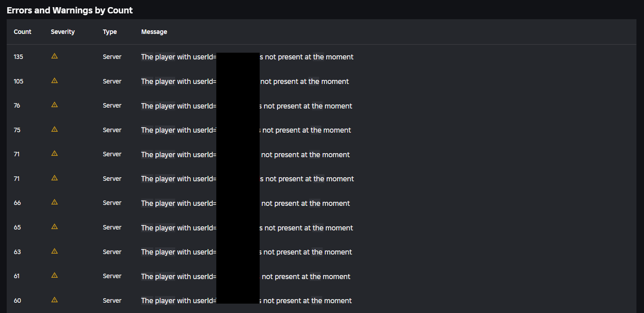
Task: Click the severity icon for count 63
Action: pyautogui.click(x=55, y=251)
